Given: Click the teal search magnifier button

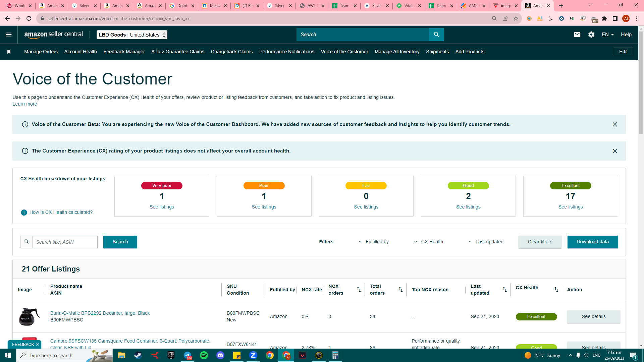Looking at the screenshot, I should tap(436, 35).
